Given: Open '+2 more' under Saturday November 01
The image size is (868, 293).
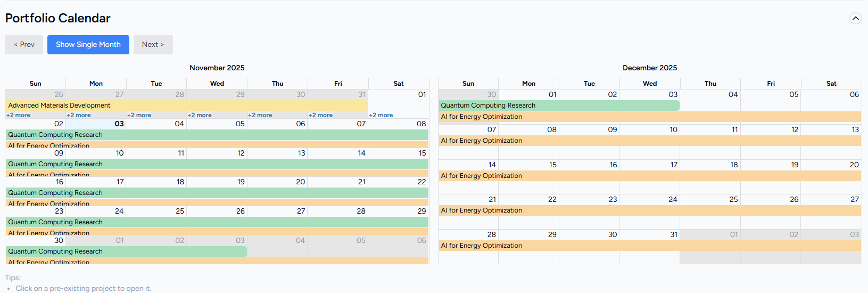Looking at the screenshot, I should (x=381, y=115).
